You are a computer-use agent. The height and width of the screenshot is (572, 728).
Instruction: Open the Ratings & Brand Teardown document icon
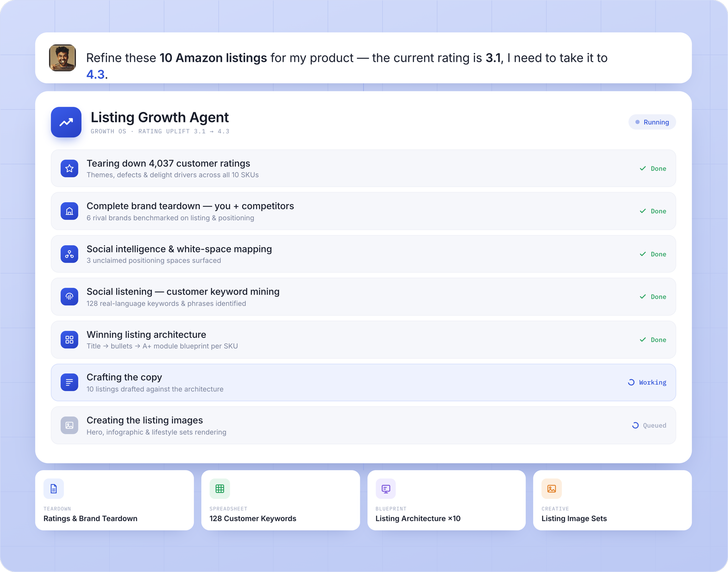pos(54,489)
